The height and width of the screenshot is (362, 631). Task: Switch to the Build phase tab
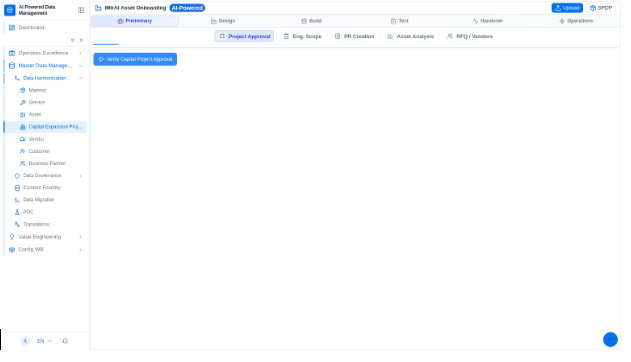click(x=311, y=21)
